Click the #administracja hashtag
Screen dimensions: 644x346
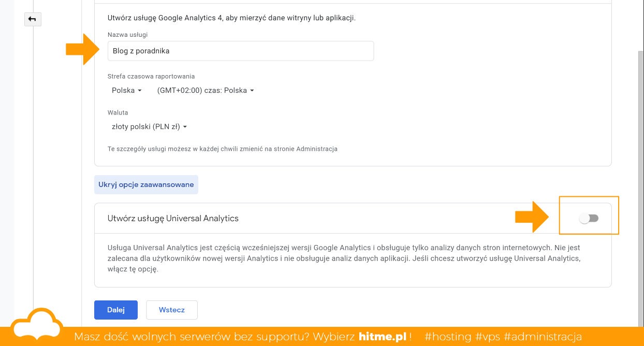(x=544, y=337)
